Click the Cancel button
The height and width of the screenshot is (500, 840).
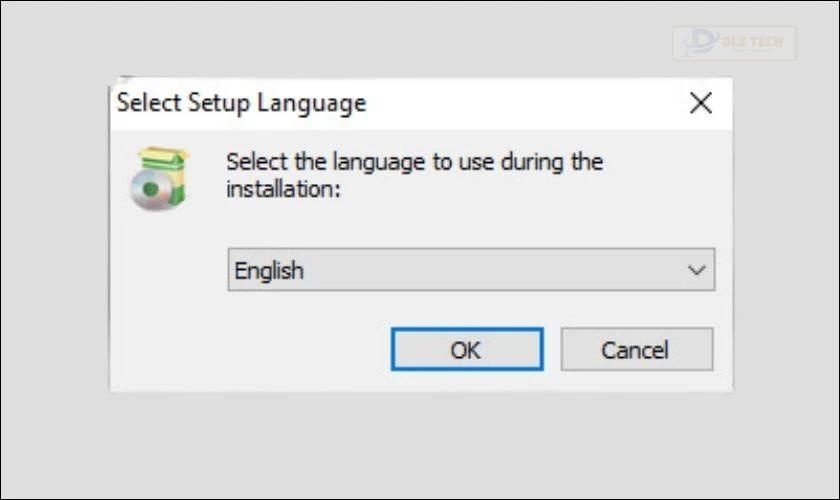pyautogui.click(x=637, y=349)
